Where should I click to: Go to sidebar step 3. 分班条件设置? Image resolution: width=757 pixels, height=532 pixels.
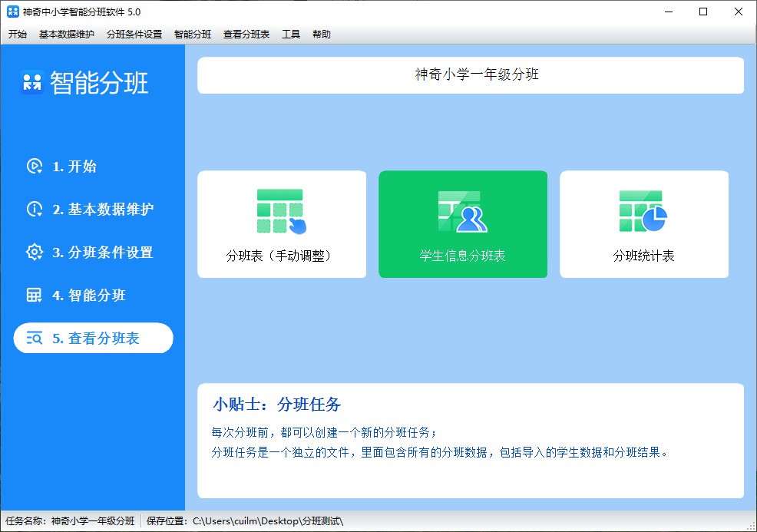point(93,252)
